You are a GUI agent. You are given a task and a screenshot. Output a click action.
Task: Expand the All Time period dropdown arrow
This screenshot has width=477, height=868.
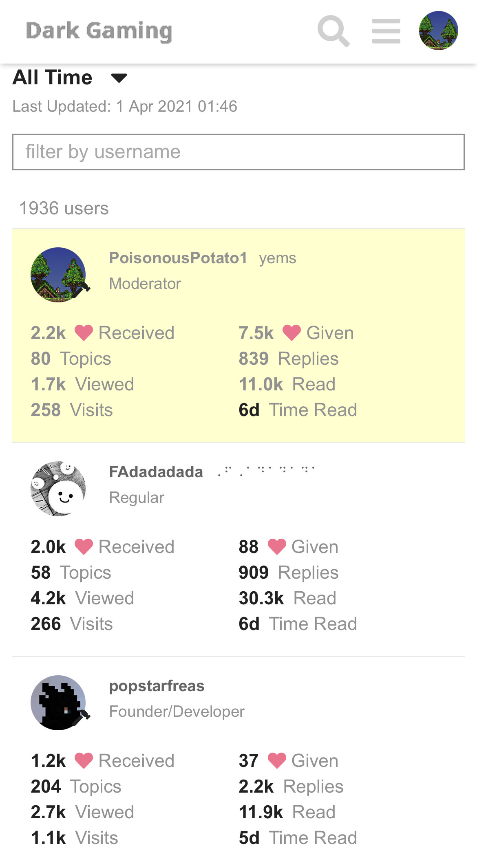pos(119,78)
